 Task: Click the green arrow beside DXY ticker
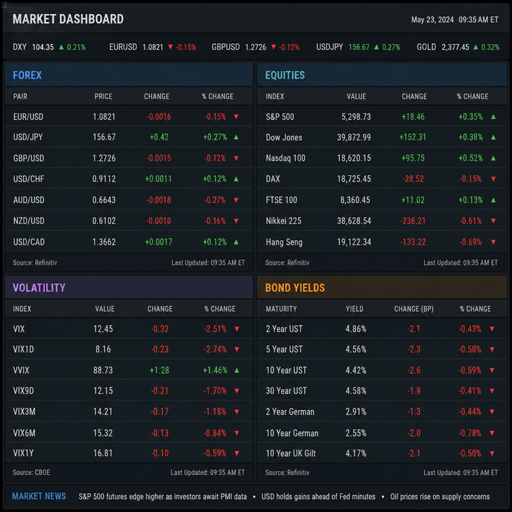pyautogui.click(x=61, y=47)
